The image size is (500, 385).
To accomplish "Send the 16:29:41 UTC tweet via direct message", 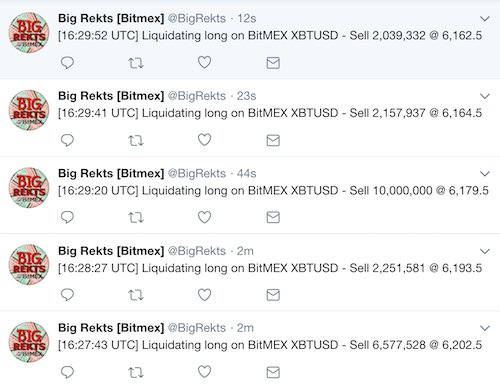I will click(x=273, y=140).
